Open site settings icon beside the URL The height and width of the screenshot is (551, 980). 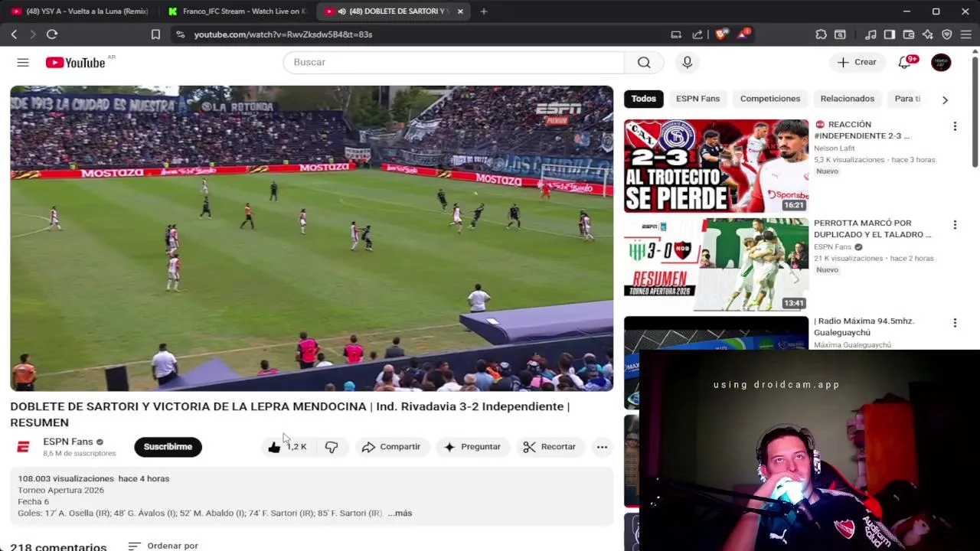point(180,34)
